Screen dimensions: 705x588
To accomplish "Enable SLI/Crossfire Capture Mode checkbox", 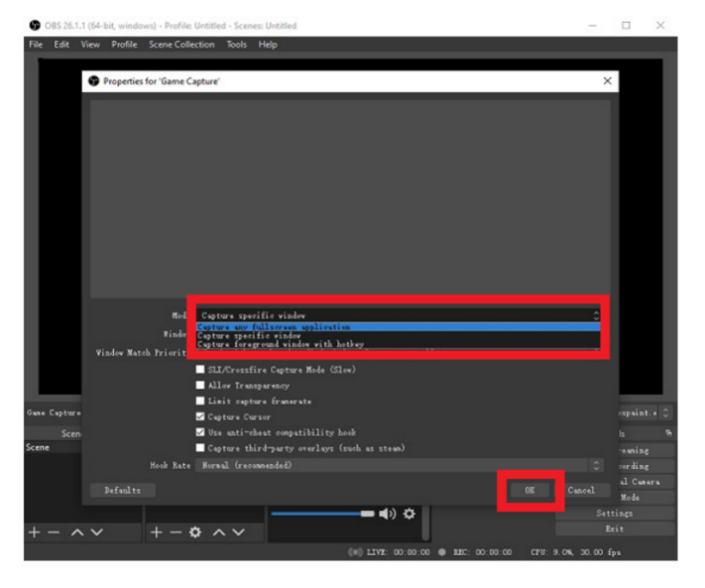I will coord(200,370).
